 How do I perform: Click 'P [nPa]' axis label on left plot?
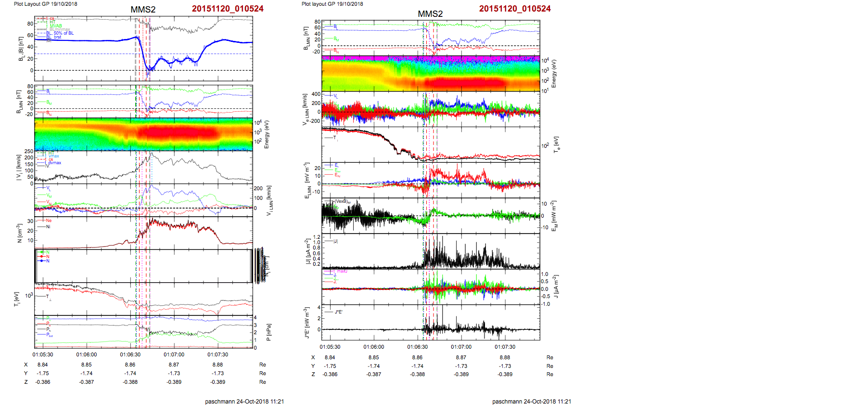(269, 332)
